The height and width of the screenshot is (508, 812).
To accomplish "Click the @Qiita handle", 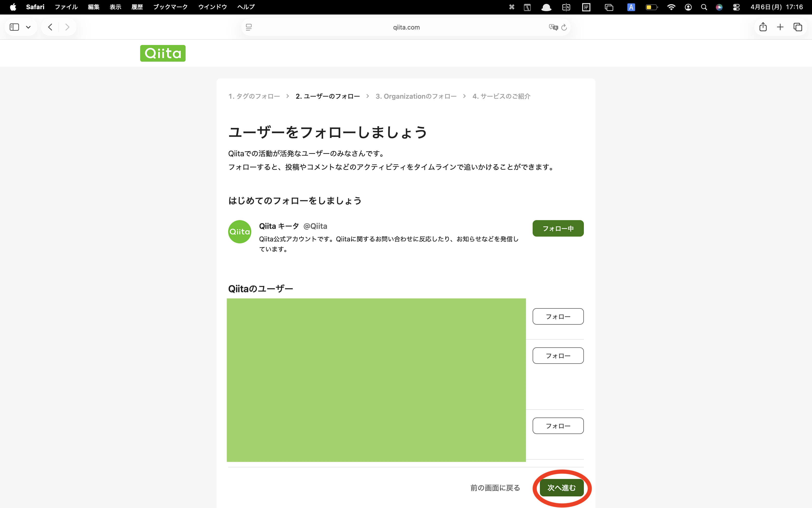I will click(x=315, y=226).
